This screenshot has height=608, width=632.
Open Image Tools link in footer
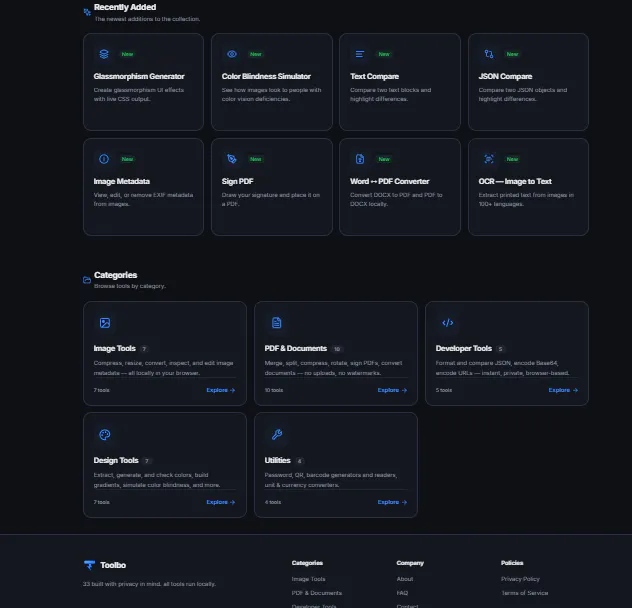[x=308, y=579]
